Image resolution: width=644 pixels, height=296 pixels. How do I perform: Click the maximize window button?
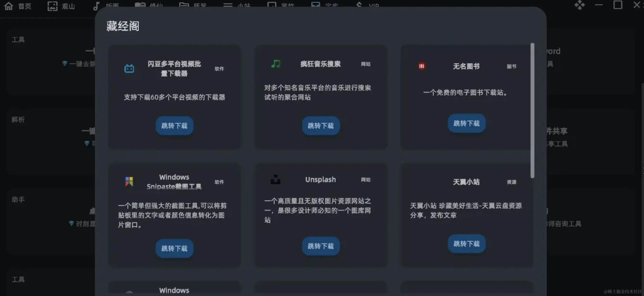coord(618,5)
